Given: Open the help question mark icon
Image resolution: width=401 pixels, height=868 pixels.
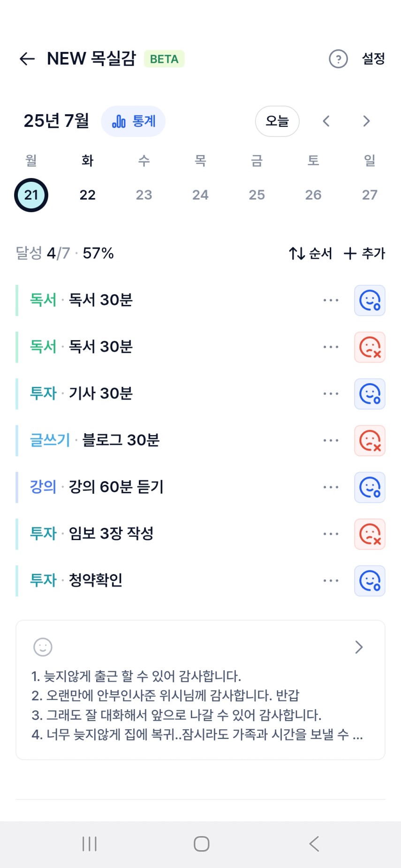Looking at the screenshot, I should [x=338, y=59].
